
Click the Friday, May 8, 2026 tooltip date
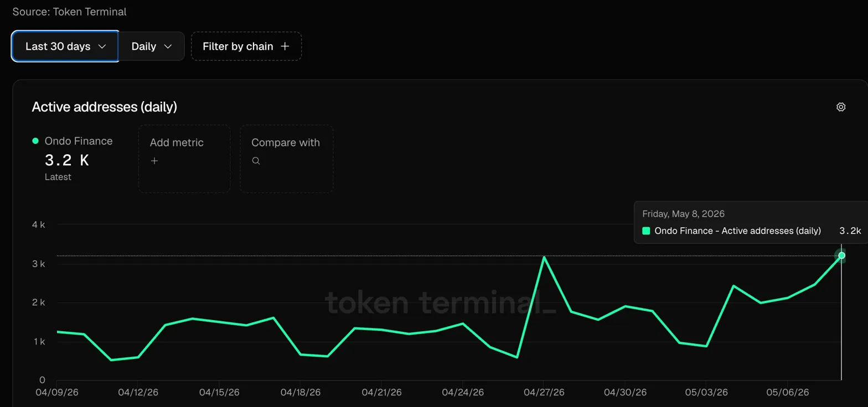pos(684,213)
